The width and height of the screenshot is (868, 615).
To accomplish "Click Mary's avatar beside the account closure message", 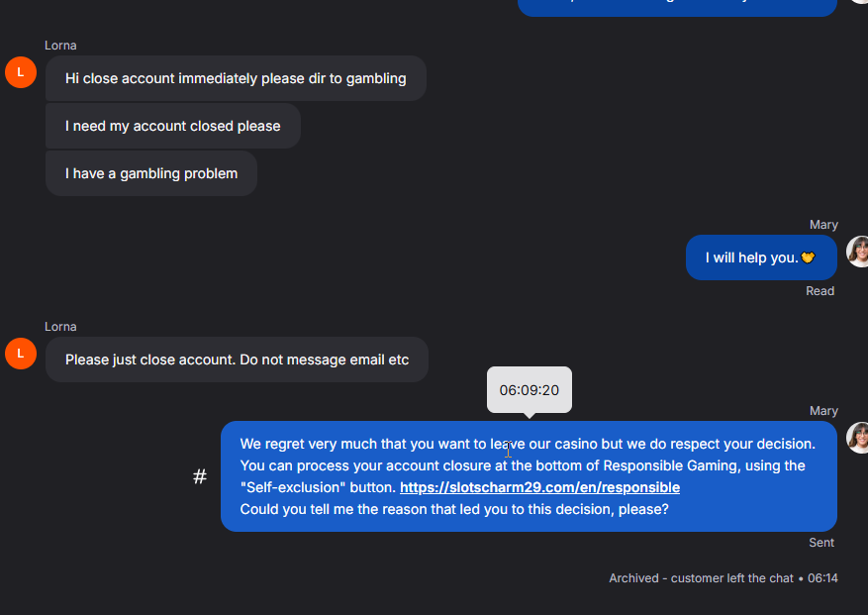I will (x=858, y=438).
